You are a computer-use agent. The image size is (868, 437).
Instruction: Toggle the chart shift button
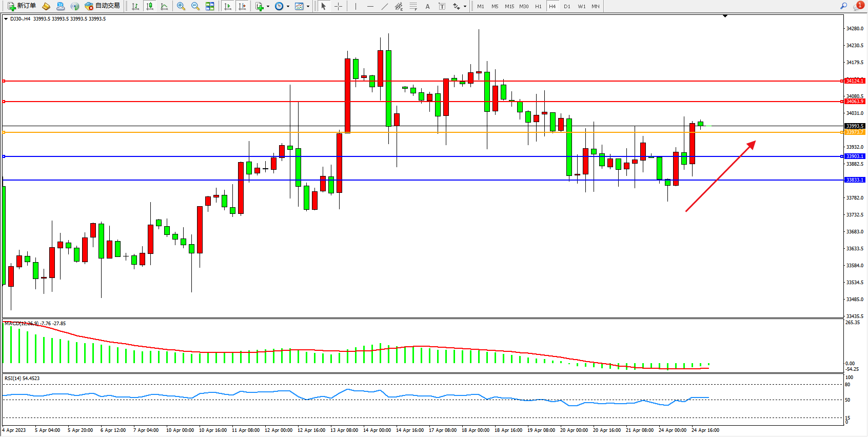[x=242, y=6]
